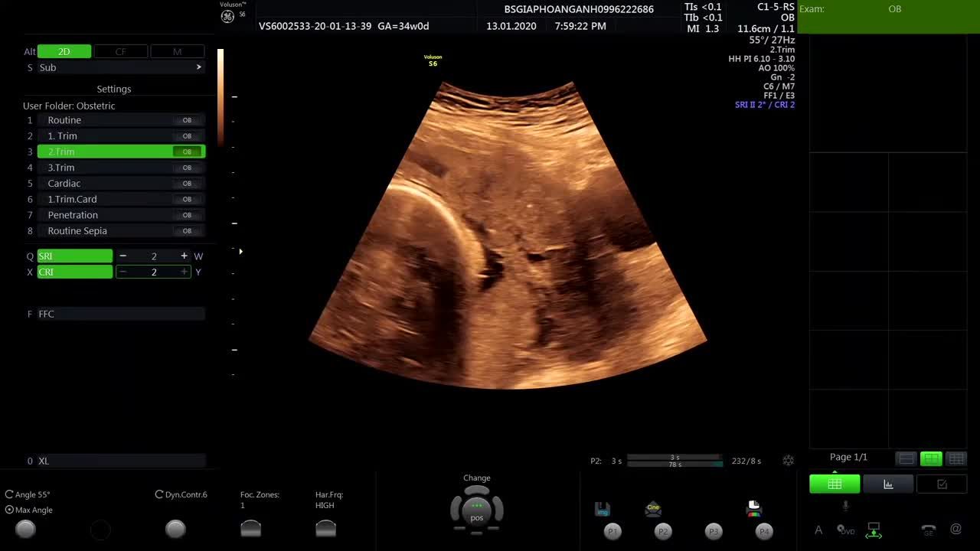Screen dimensions: 980x551
Task: Decrease the SRI value with minus
Action: (x=122, y=256)
